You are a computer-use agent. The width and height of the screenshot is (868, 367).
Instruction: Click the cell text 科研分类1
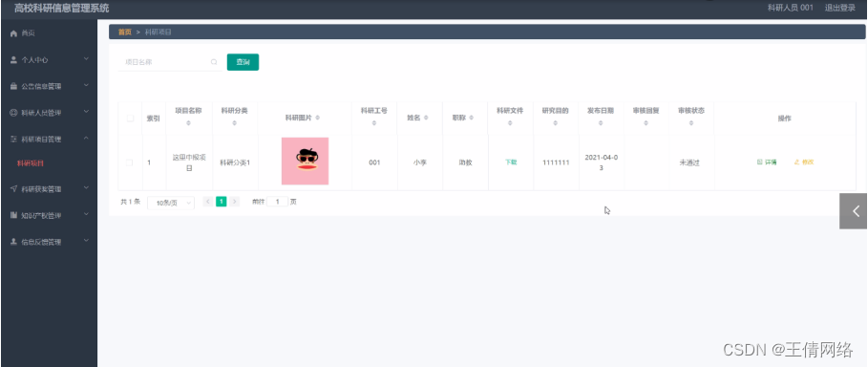tap(235, 162)
